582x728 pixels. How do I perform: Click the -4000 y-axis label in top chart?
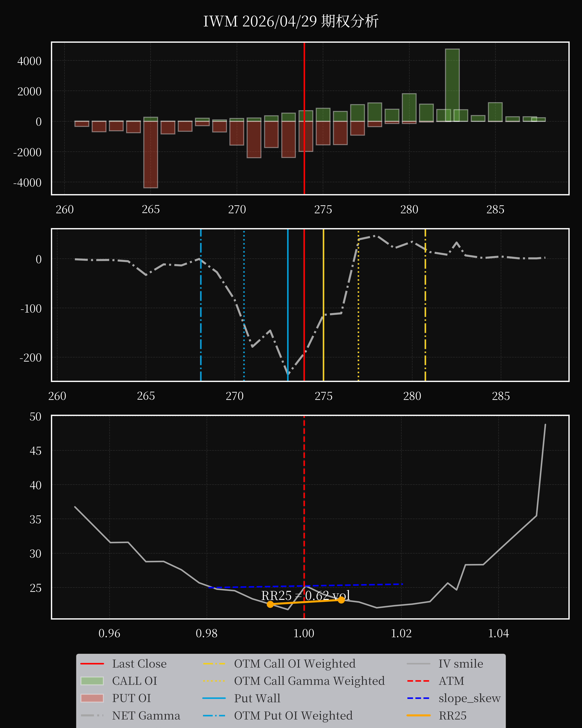click(x=27, y=183)
